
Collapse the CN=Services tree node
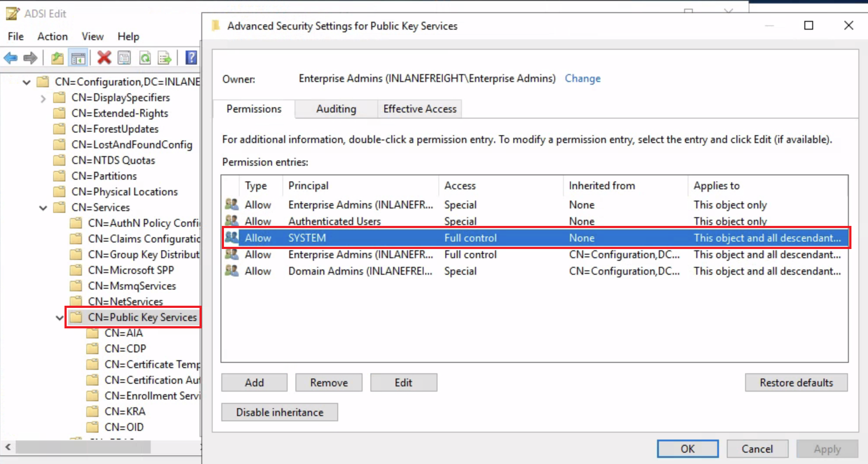pos(43,208)
